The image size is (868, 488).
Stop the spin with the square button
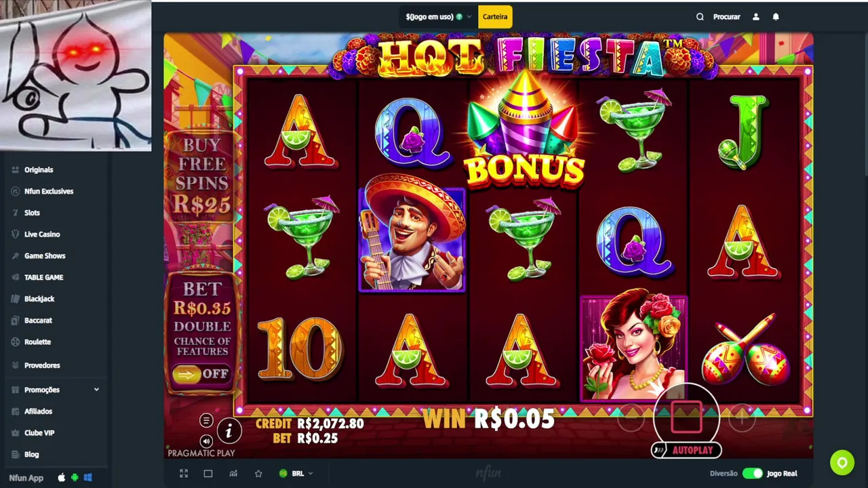pyautogui.click(x=686, y=415)
